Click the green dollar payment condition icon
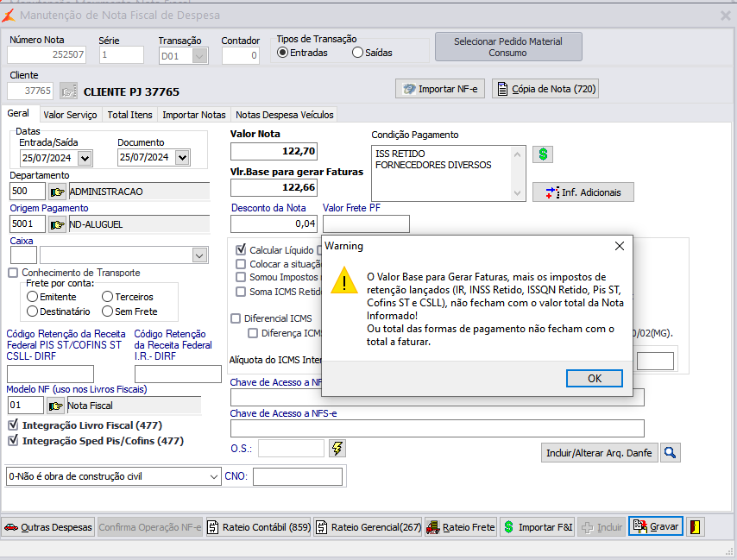737x560 pixels. [543, 154]
